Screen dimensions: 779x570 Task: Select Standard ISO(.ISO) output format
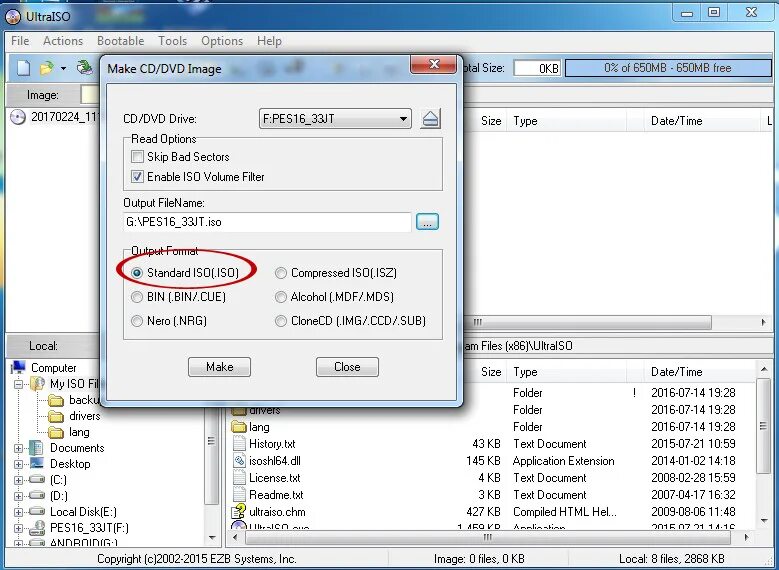point(137,273)
